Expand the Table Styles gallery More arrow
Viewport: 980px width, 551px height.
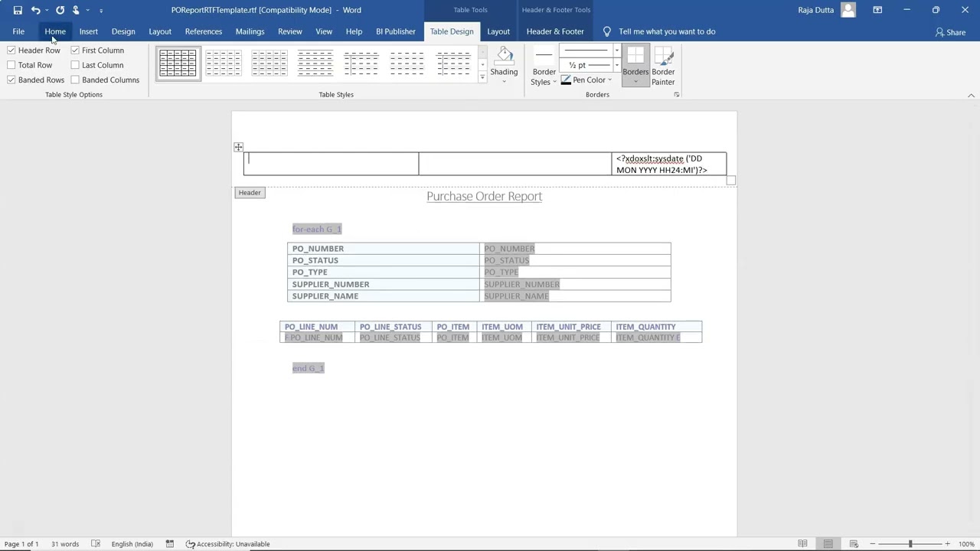coord(482,77)
